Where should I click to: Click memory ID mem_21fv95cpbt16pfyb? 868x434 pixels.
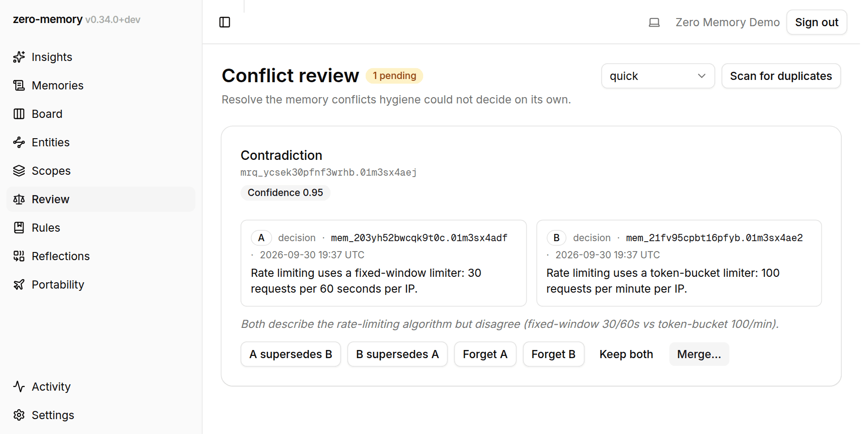[714, 238]
